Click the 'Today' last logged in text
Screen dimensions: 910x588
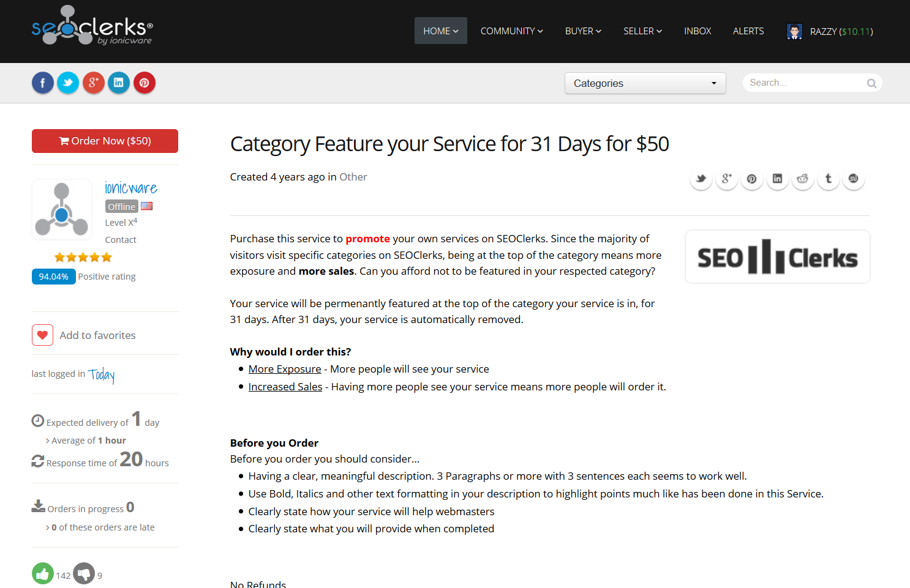102,374
